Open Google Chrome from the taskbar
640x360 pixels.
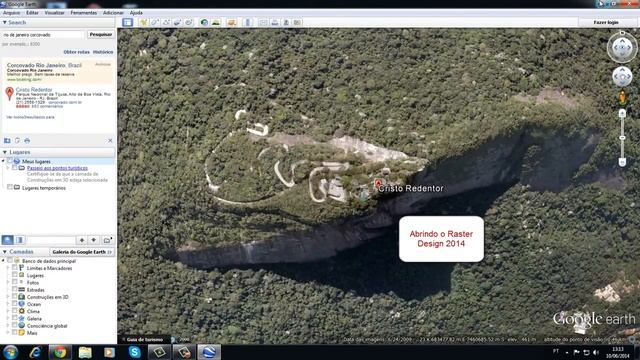click(x=60, y=352)
